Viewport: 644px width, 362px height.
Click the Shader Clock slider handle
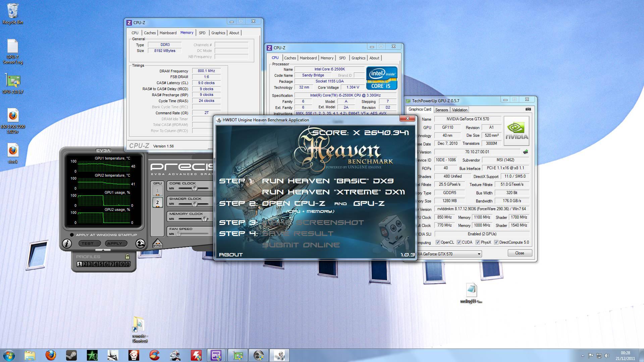194,204
